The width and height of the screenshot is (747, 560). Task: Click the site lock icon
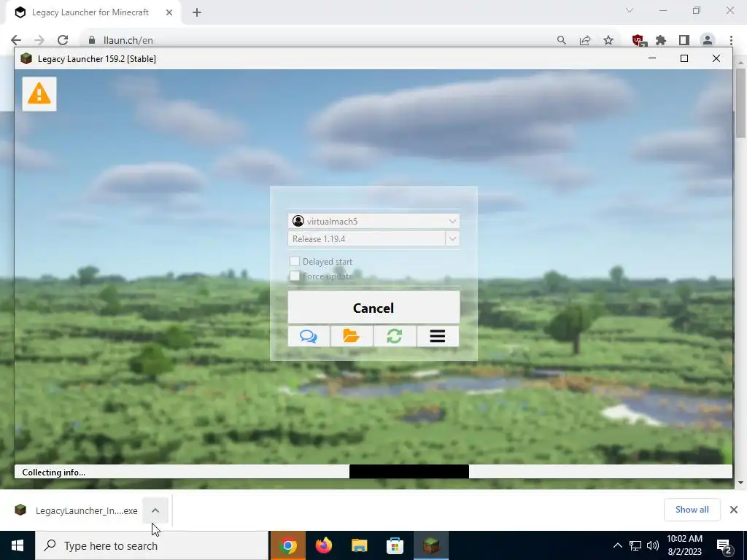click(x=92, y=40)
